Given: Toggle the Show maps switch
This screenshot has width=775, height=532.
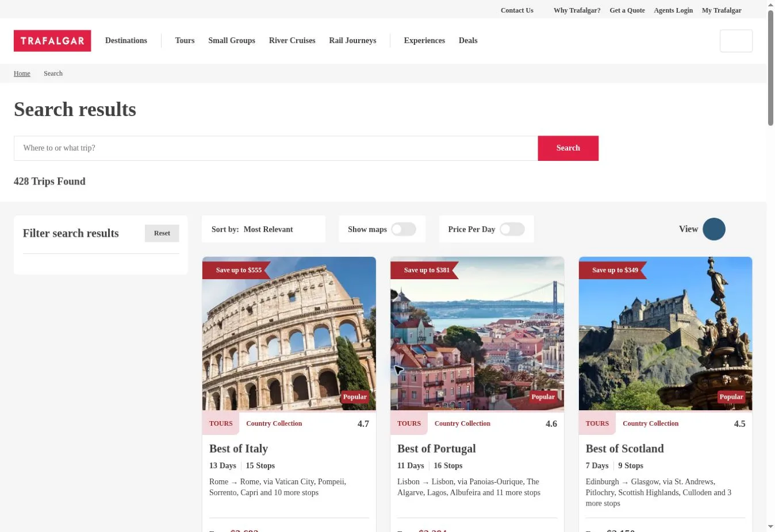Looking at the screenshot, I should click(404, 229).
